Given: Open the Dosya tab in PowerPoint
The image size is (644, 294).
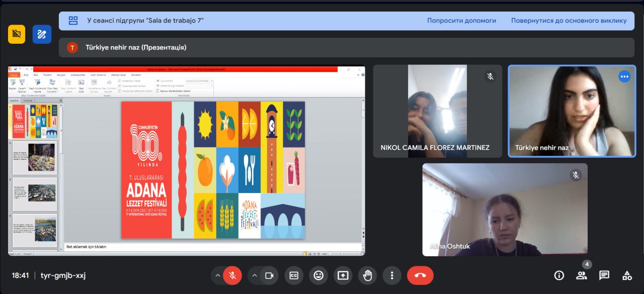Looking at the screenshot, I should (14, 75).
